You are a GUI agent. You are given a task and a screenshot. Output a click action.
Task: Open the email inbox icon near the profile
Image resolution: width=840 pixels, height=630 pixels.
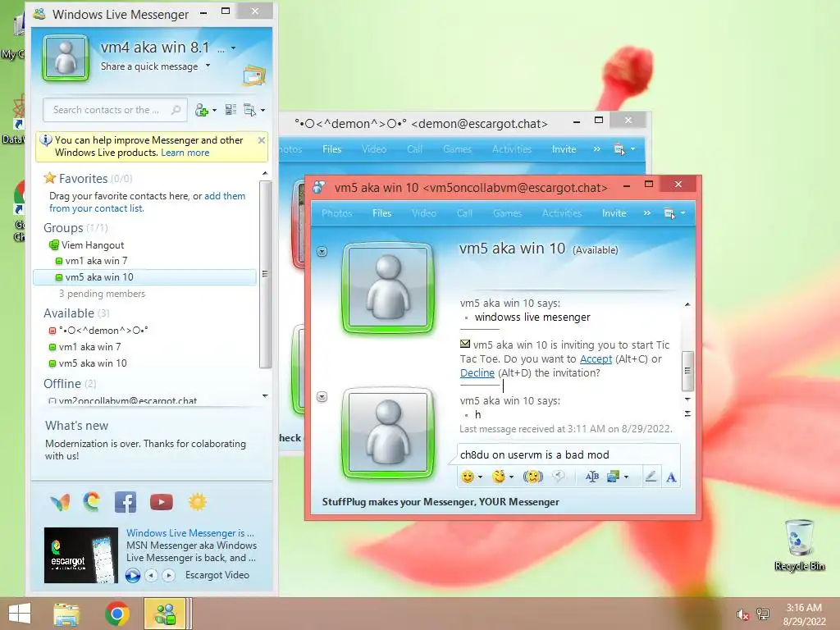(254, 75)
